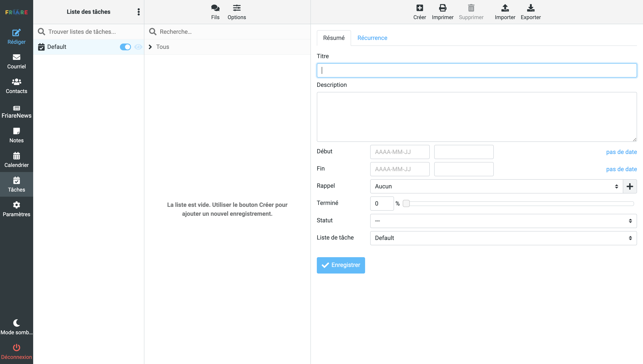643x364 pixels.
Task: Open the Rappel dropdown showing Aucun
Action: 496,186
